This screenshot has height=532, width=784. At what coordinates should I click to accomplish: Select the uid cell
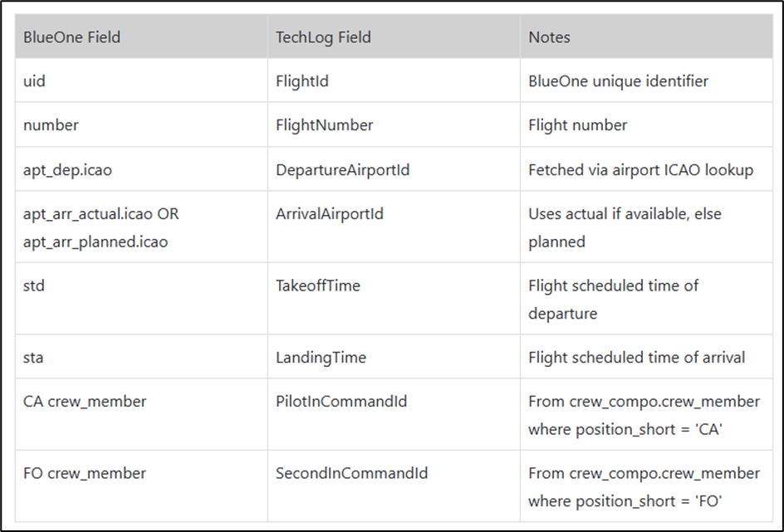pos(141,81)
